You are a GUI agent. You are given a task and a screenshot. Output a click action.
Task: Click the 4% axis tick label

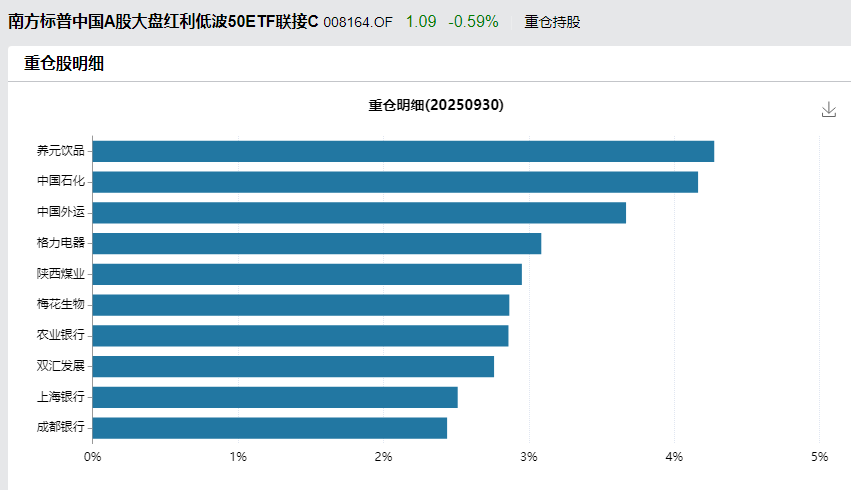coord(674,457)
